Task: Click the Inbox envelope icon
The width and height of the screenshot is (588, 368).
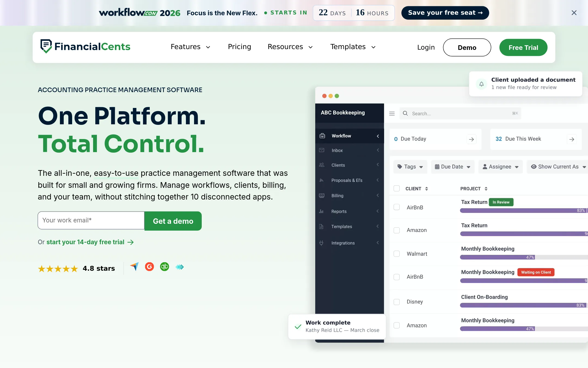Action: [x=321, y=150]
